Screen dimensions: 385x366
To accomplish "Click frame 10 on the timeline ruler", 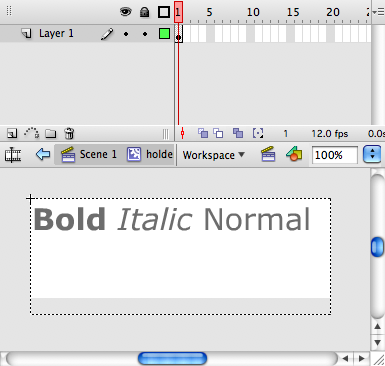I will point(253,12).
